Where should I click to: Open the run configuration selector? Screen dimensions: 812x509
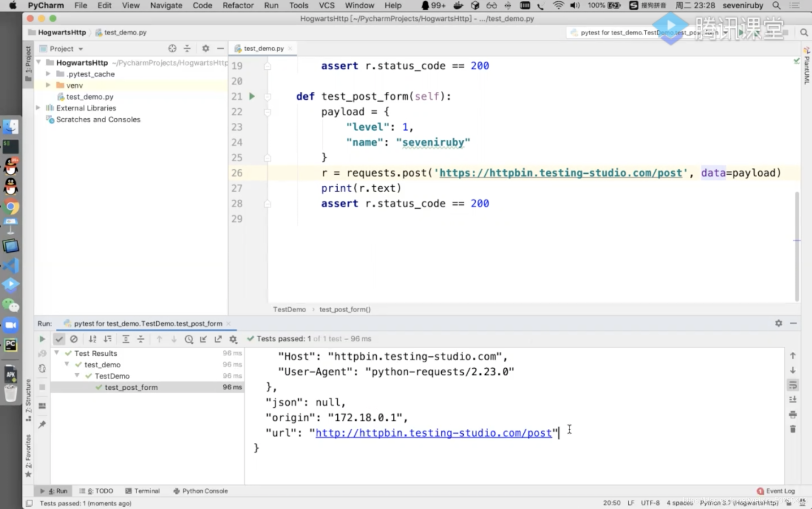pos(648,33)
